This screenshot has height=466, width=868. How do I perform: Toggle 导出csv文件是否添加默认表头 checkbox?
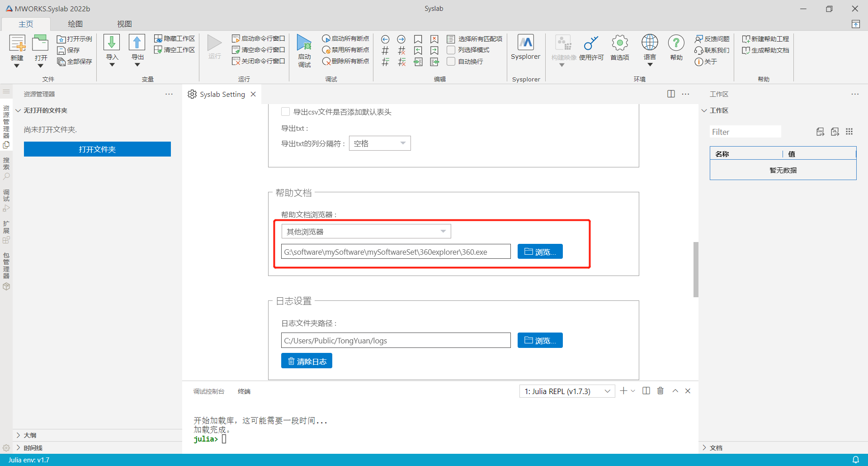click(285, 112)
